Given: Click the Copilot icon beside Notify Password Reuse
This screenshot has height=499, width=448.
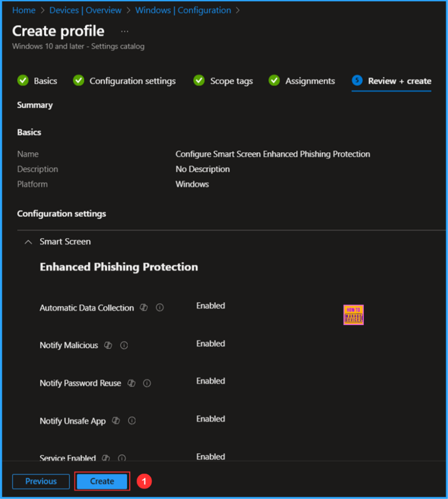Looking at the screenshot, I should click(132, 383).
